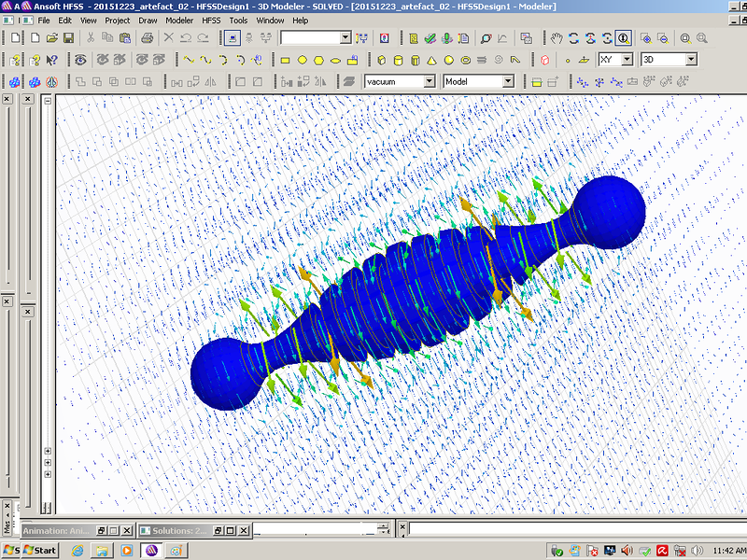Select the Pan hand tool
The image size is (747, 560).
point(557,38)
